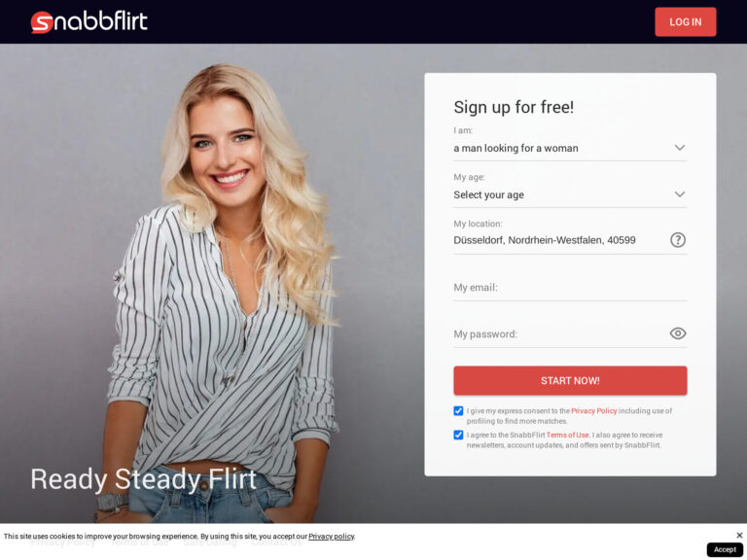Edit the Düsseldorf location field
This screenshot has height=560, width=747.
[x=560, y=240]
